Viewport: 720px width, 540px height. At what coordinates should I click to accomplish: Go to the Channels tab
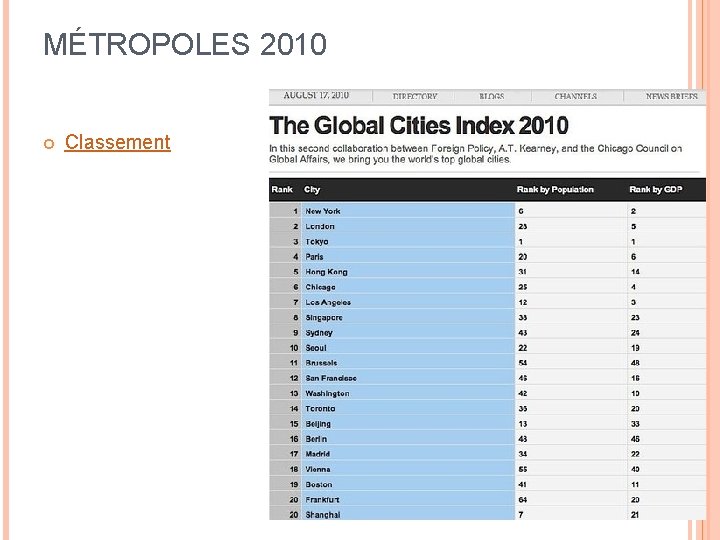point(576,96)
